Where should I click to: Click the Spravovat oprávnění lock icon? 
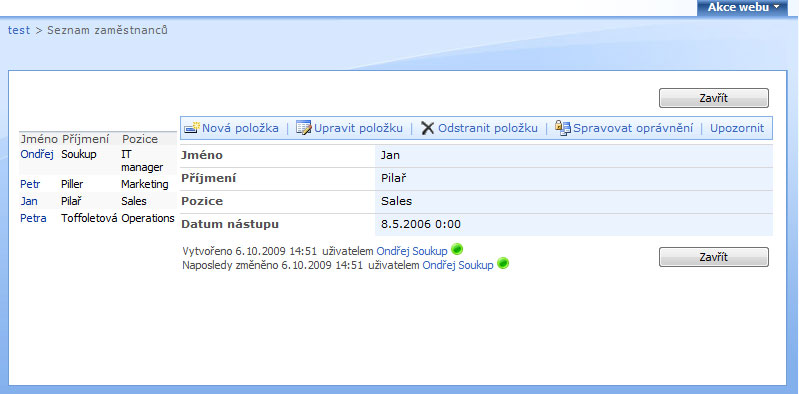click(563, 128)
